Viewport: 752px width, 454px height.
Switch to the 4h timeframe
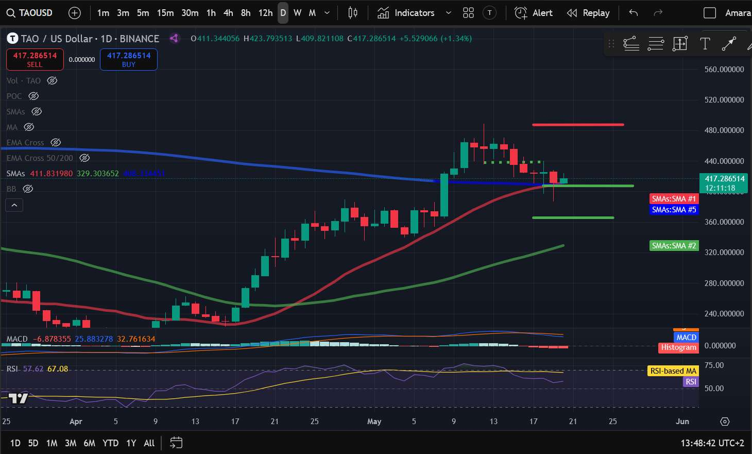pyautogui.click(x=227, y=13)
